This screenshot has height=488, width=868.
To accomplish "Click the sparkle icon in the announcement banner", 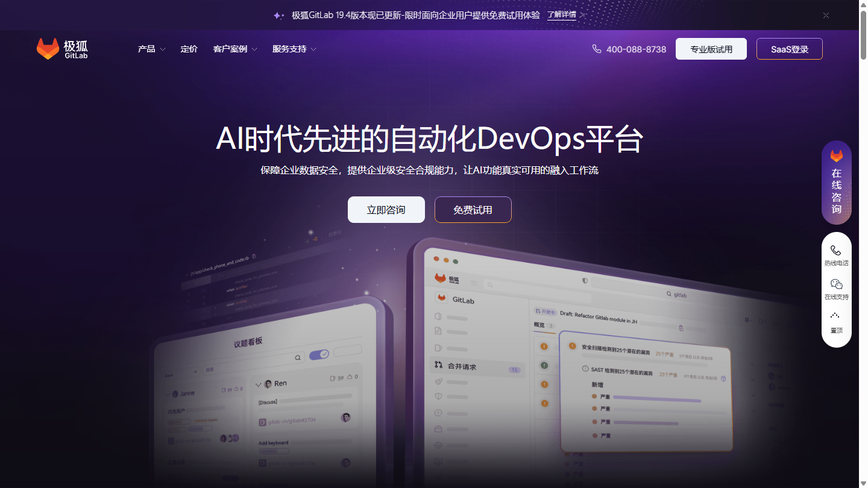I will [278, 15].
